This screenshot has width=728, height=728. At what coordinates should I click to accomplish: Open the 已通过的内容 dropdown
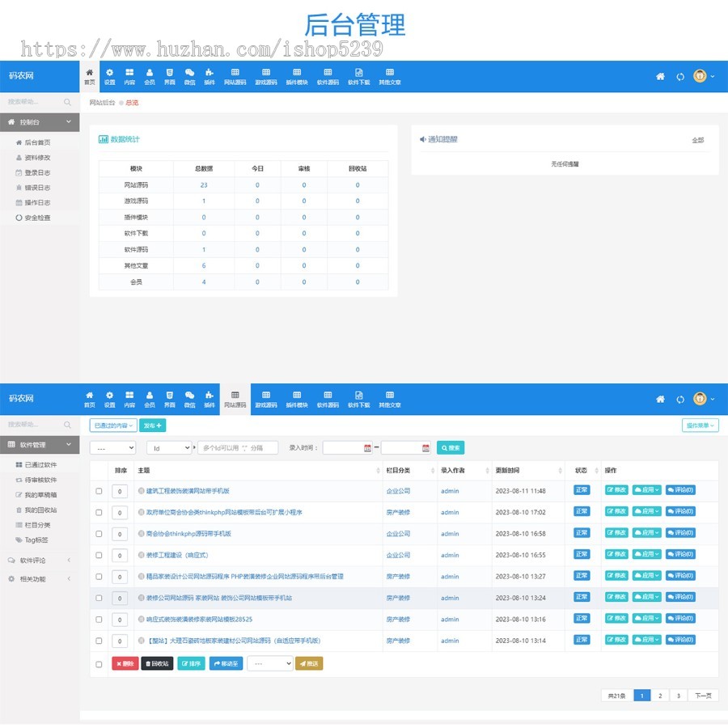[113, 425]
